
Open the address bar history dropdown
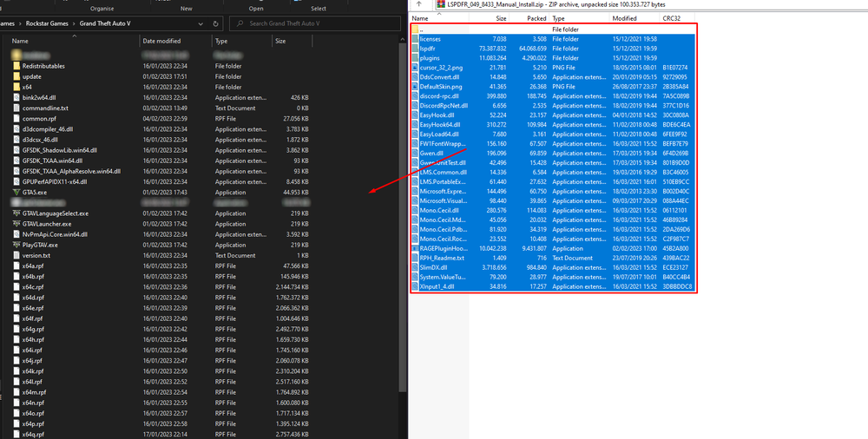click(201, 23)
